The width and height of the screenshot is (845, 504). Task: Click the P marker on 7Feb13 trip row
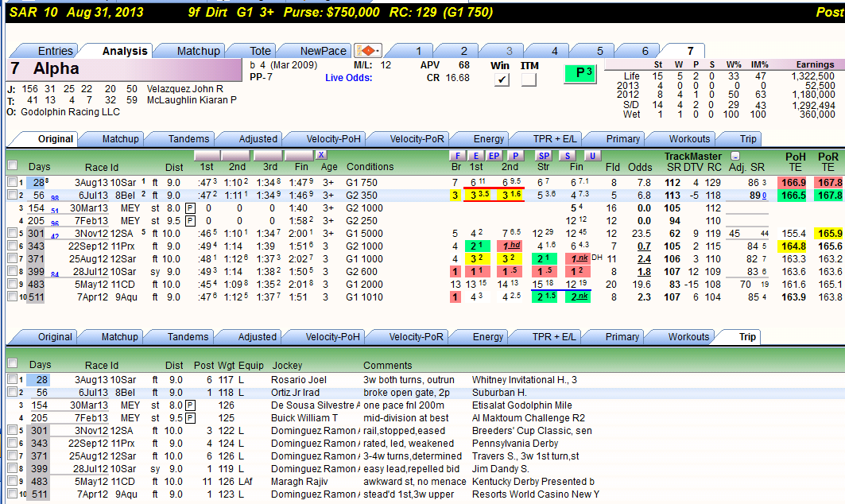(x=190, y=418)
